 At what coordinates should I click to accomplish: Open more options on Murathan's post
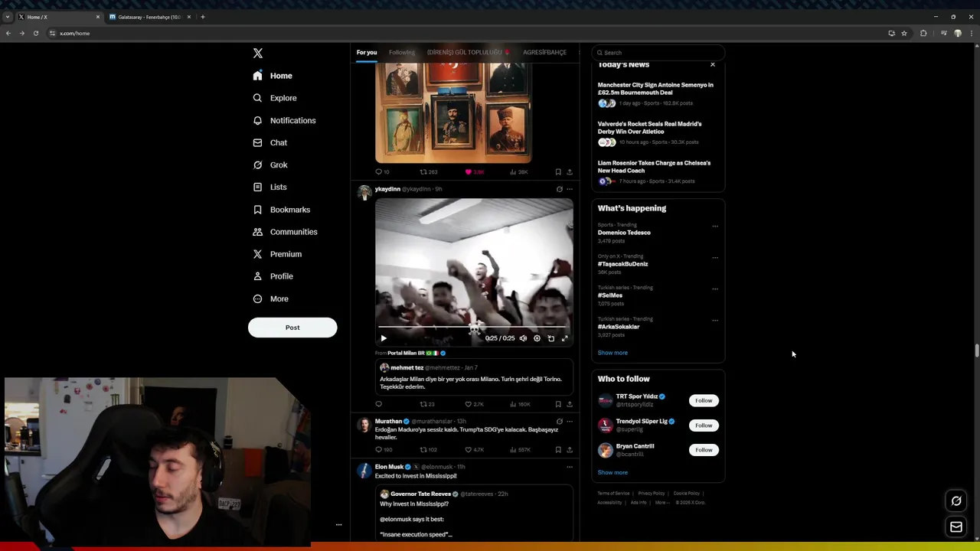click(570, 421)
